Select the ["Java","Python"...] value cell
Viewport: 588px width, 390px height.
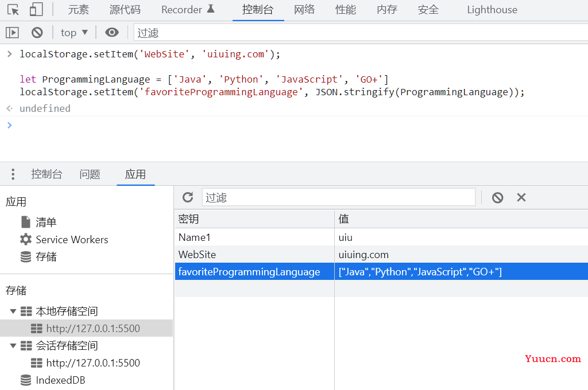point(461,272)
